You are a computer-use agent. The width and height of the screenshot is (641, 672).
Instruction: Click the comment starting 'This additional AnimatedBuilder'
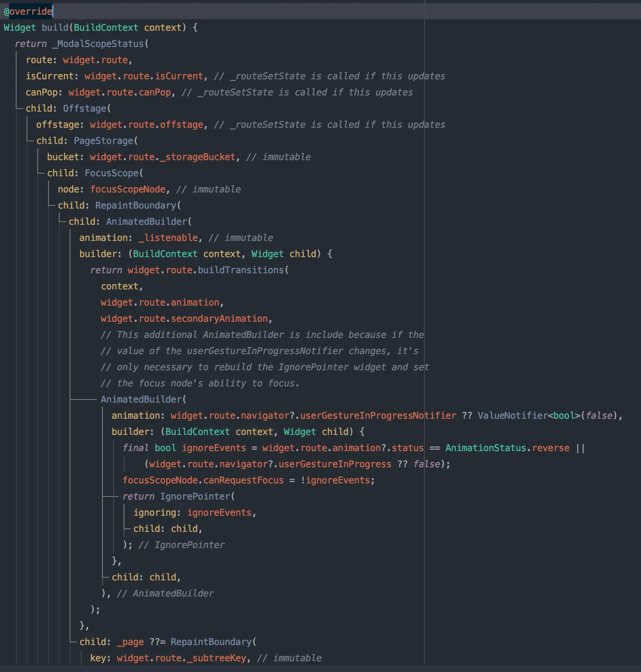[262, 335]
